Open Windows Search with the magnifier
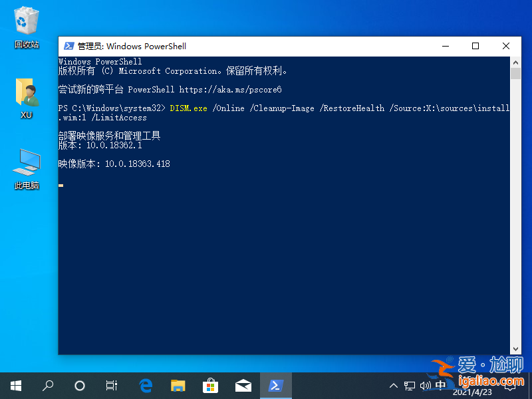The height and width of the screenshot is (399, 532). (x=47, y=386)
